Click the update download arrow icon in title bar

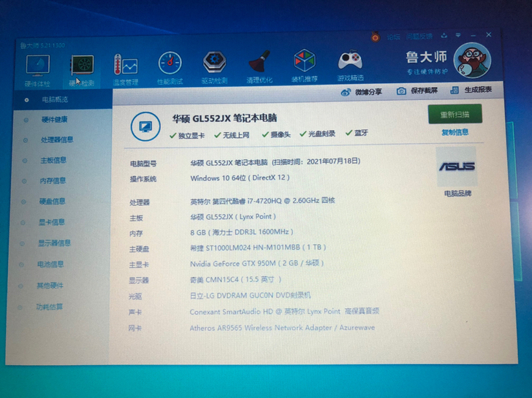pos(444,35)
